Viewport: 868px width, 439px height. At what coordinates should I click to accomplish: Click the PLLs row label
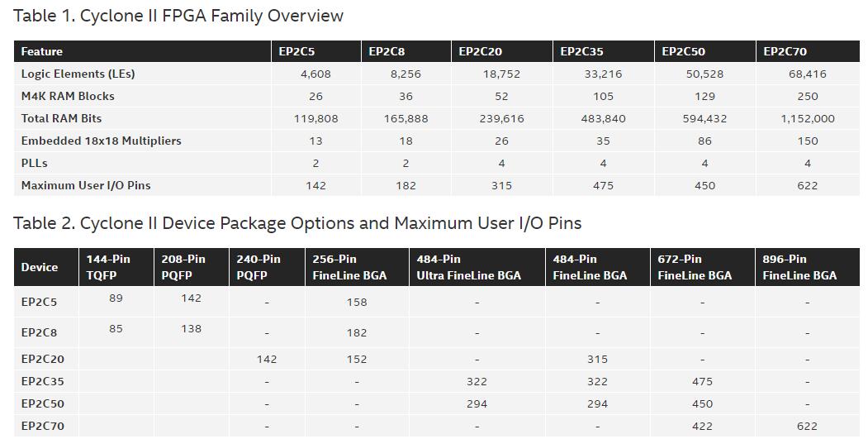tap(35, 163)
